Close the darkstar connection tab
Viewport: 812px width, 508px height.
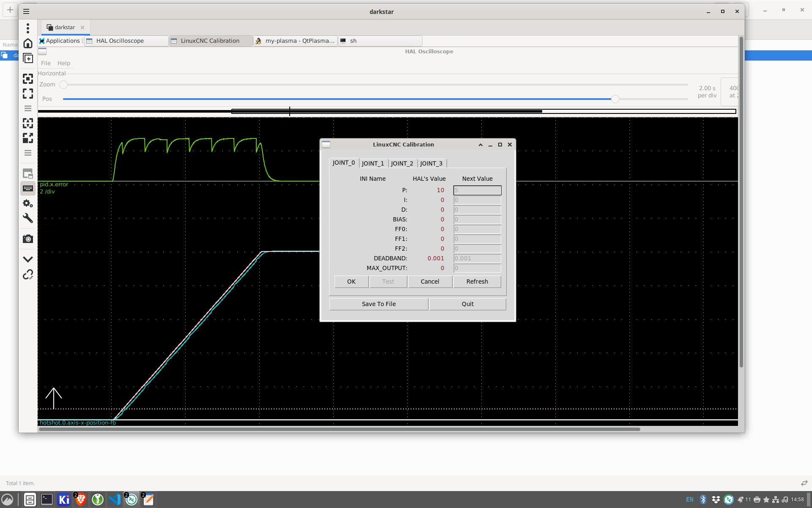pos(82,28)
